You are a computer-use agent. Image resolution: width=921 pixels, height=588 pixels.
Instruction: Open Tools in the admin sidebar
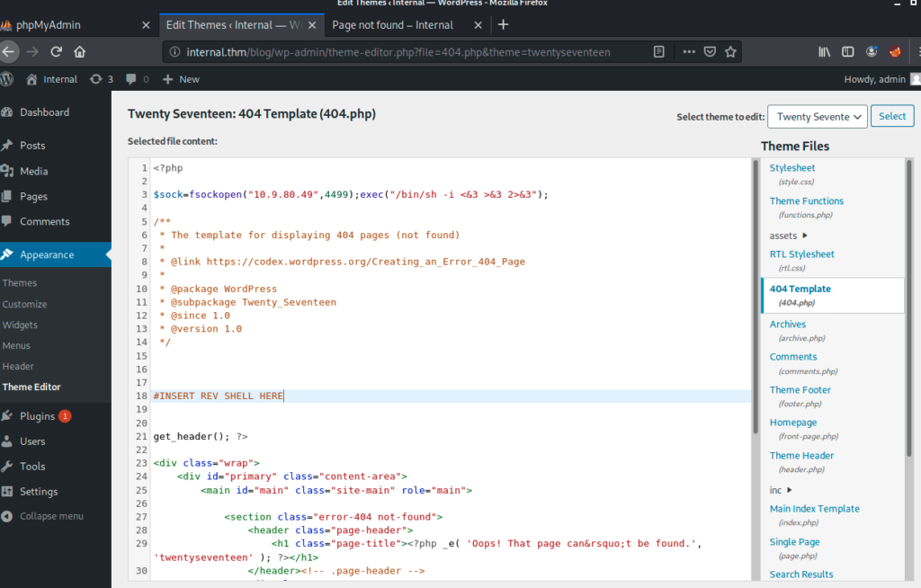point(32,466)
